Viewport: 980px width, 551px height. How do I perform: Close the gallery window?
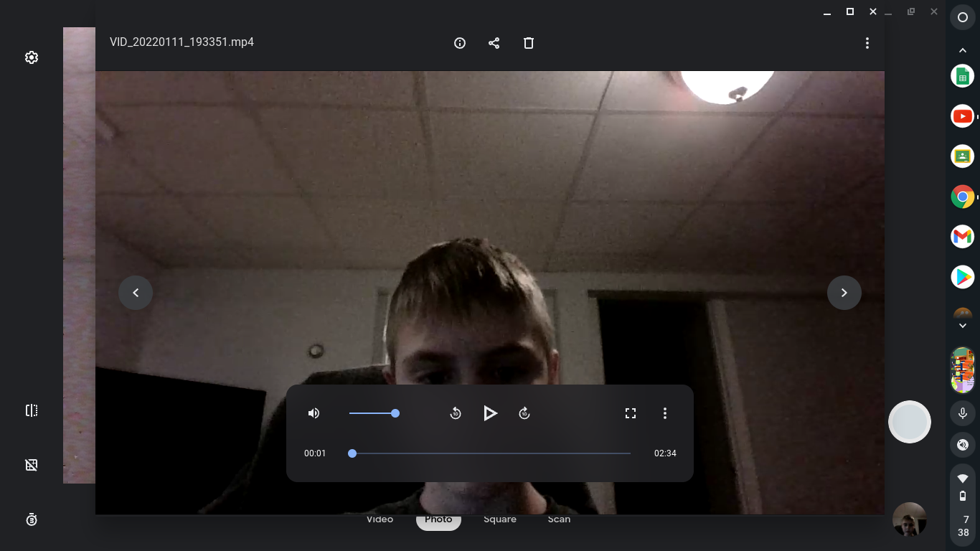(873, 11)
